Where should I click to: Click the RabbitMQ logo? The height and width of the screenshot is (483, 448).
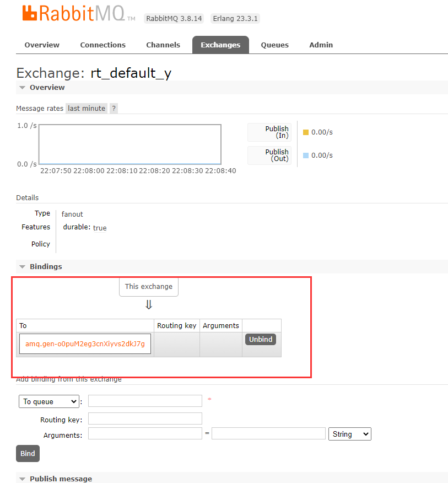(x=78, y=14)
